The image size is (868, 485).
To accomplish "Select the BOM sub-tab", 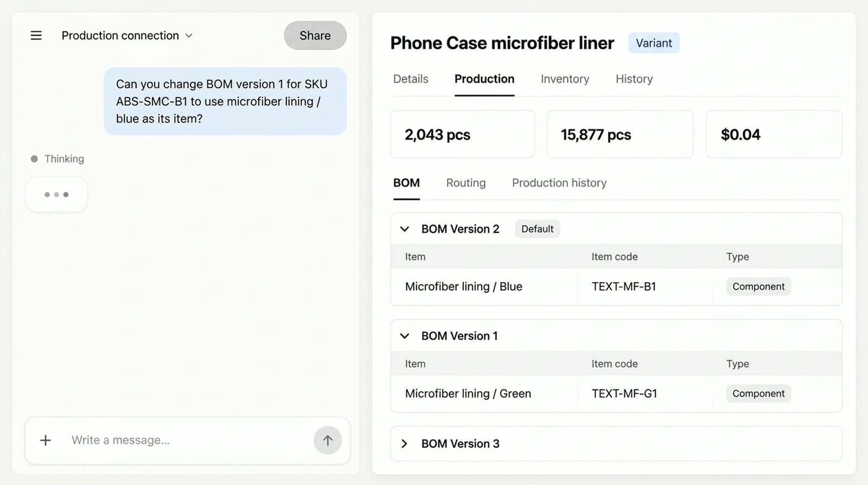I will tap(406, 183).
